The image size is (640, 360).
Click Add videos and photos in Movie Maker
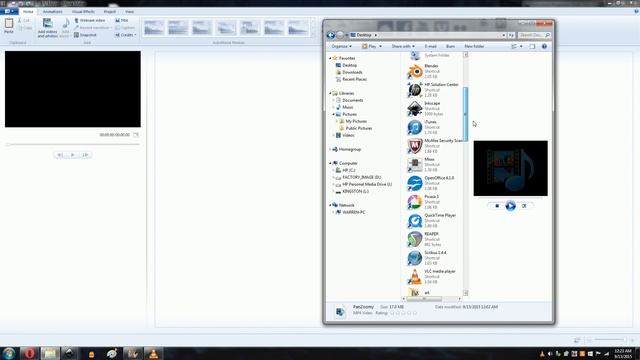[47, 28]
